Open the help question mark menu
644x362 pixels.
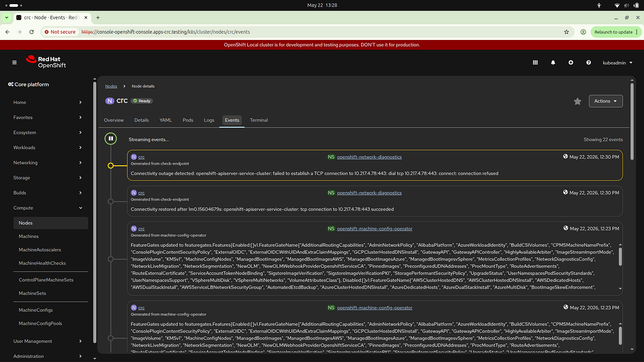pyautogui.click(x=588, y=62)
